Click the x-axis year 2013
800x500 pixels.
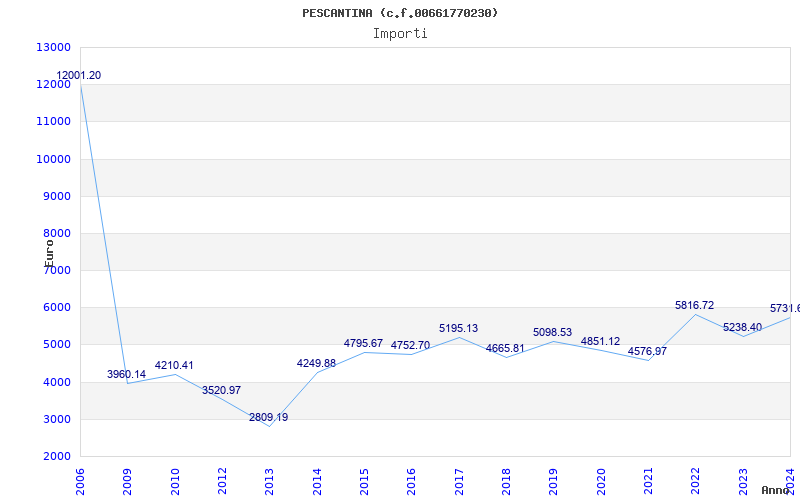[269, 481]
